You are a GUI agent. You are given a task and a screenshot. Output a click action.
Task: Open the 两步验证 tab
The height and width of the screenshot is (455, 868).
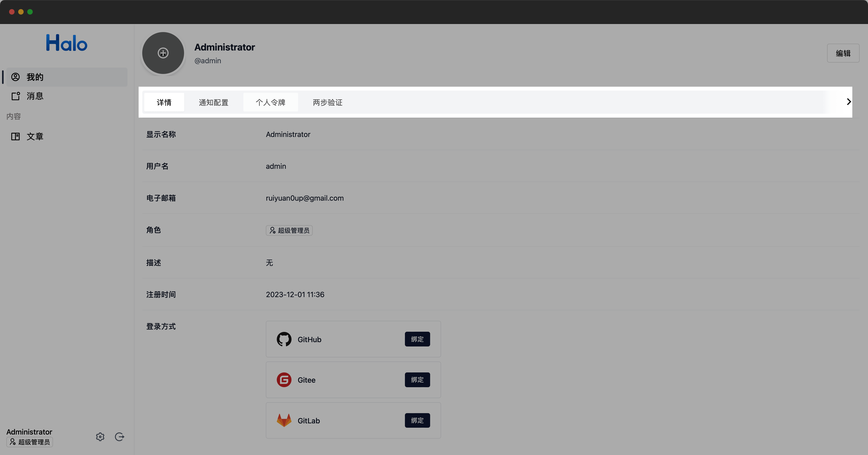point(327,102)
